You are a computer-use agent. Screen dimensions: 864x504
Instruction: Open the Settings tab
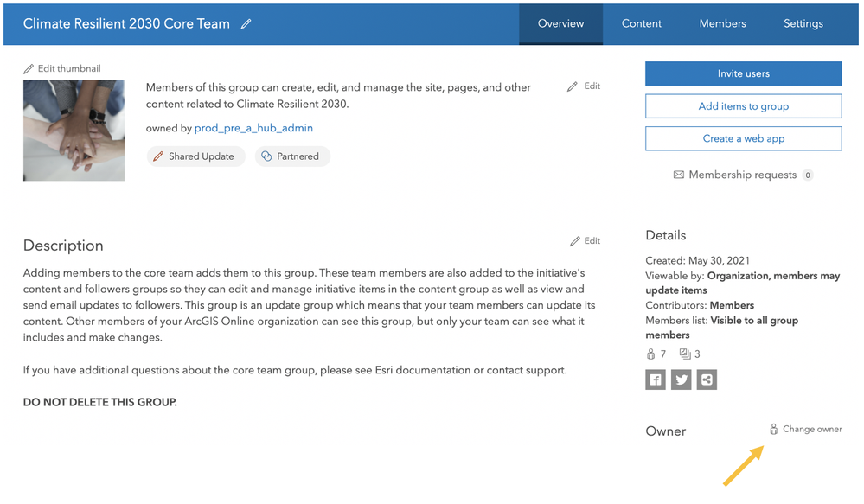tap(803, 24)
